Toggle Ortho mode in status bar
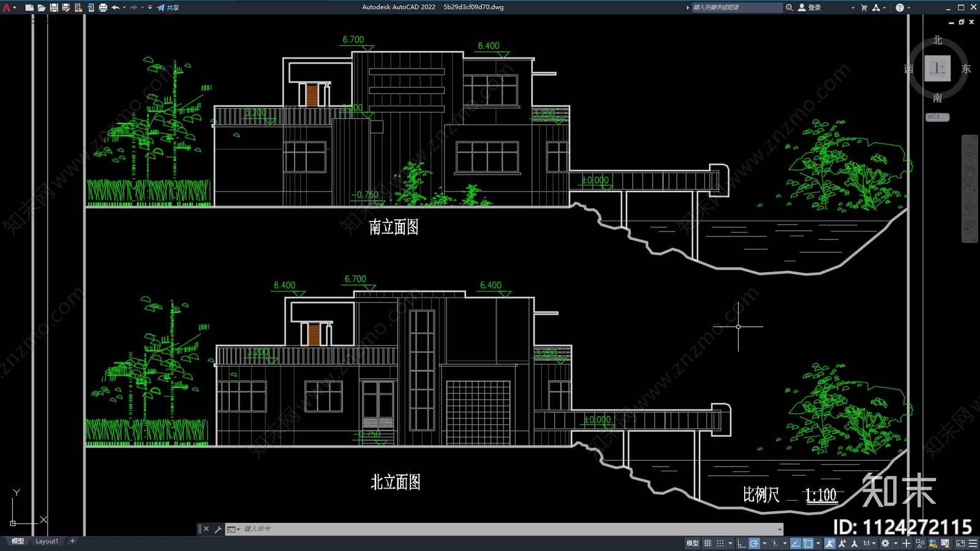 pos(741,543)
